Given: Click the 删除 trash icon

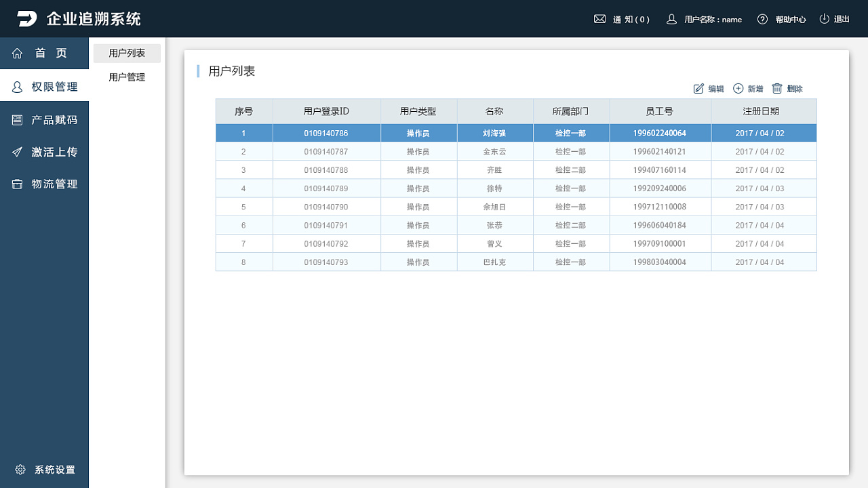Looking at the screenshot, I should [776, 88].
